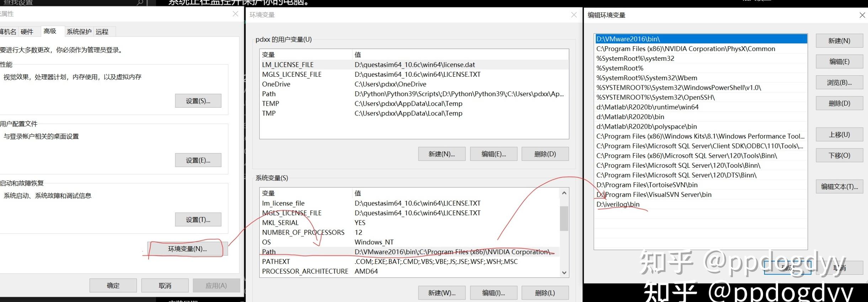Select user variable LM_LICENSE_FILE row
868x302 pixels.
[414, 65]
